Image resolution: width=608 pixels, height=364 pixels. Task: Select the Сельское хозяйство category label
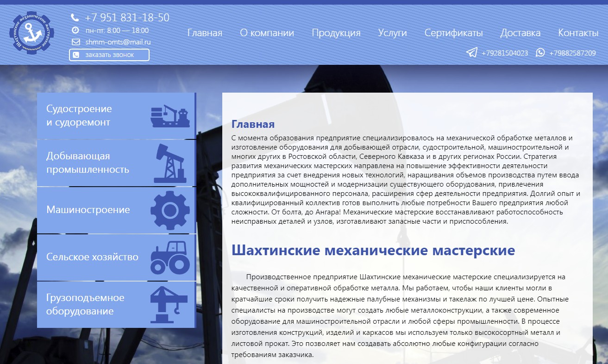point(92,257)
